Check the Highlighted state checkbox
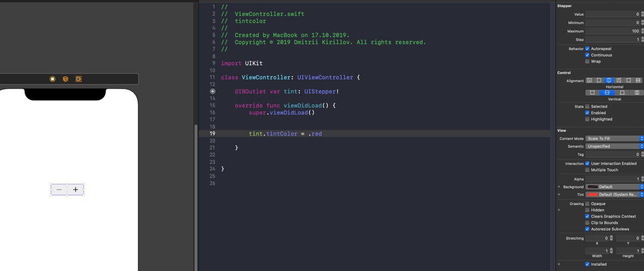 pyautogui.click(x=587, y=119)
